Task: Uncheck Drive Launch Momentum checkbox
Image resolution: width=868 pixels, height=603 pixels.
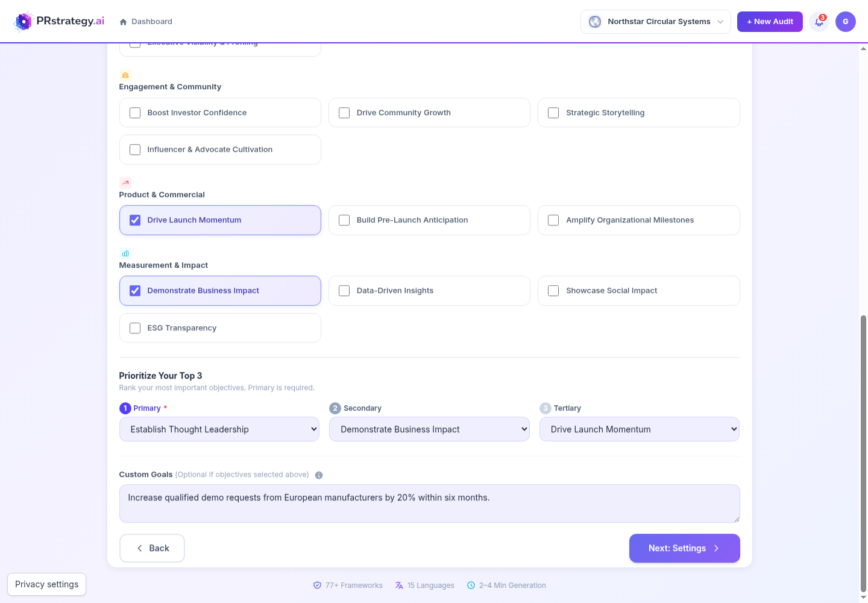Action: (x=135, y=220)
